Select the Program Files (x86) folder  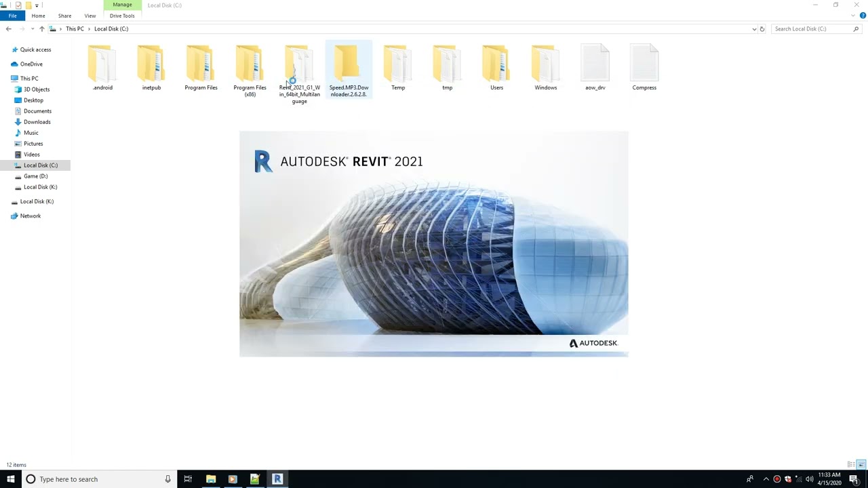coord(250,70)
